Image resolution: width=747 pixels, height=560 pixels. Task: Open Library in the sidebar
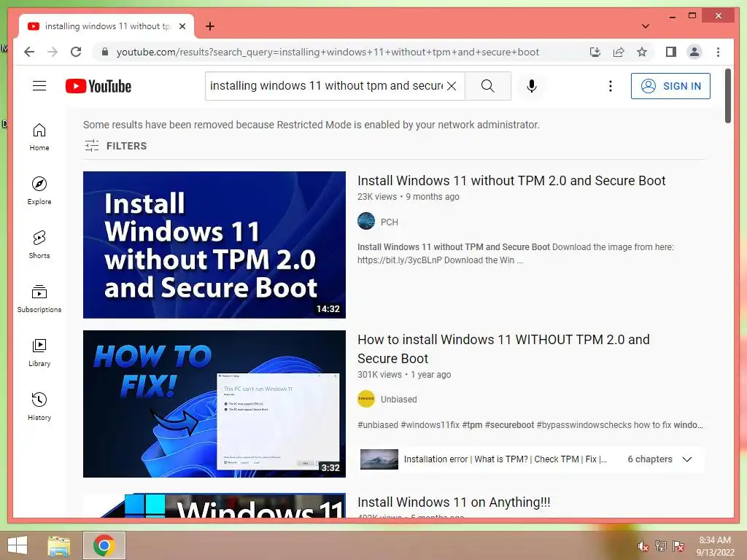(x=39, y=352)
